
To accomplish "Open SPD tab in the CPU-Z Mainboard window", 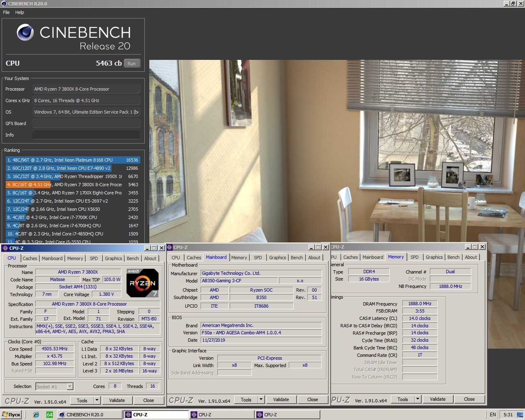I will [x=258, y=258].
